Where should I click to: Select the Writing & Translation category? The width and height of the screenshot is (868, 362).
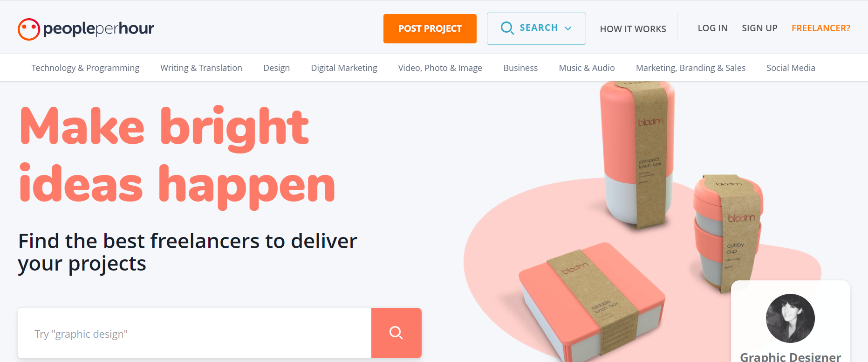(201, 68)
